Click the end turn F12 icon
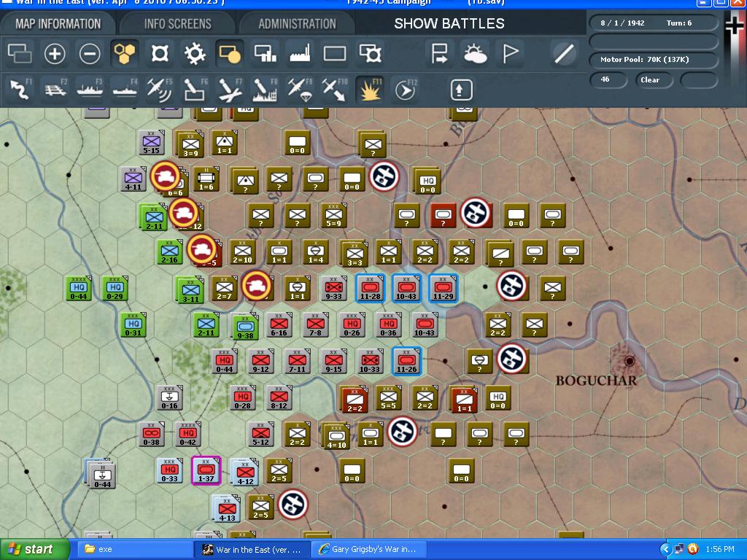747x560 pixels. 406,90
